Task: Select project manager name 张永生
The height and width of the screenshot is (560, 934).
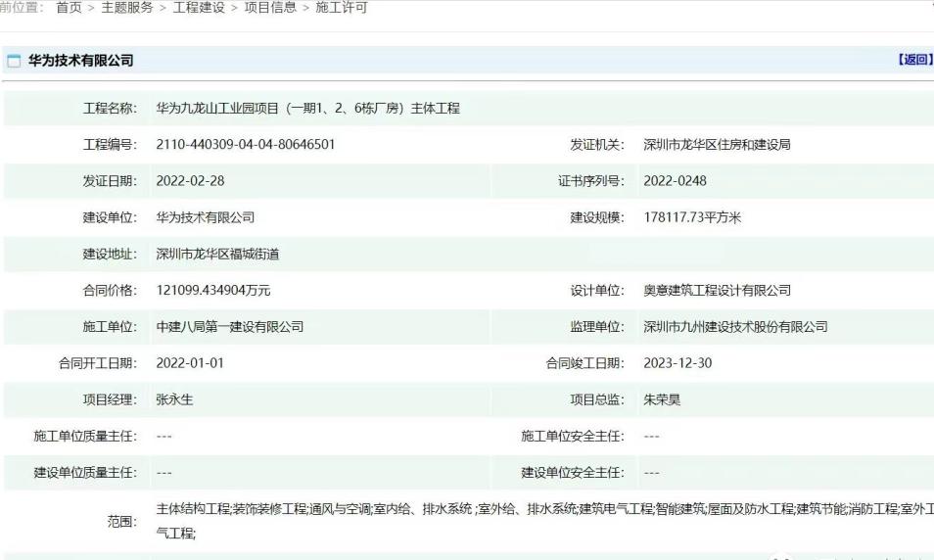Action: 174,399
